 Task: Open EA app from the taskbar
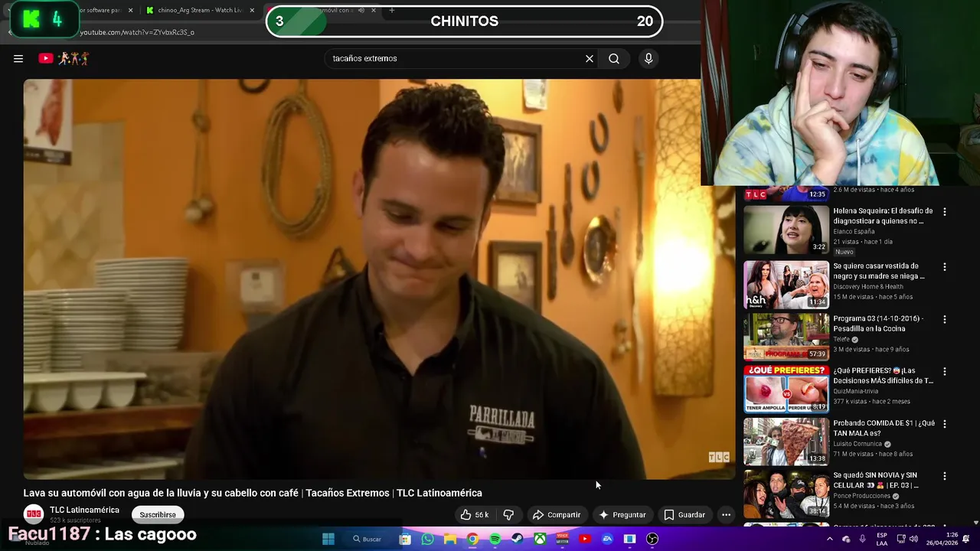607,539
